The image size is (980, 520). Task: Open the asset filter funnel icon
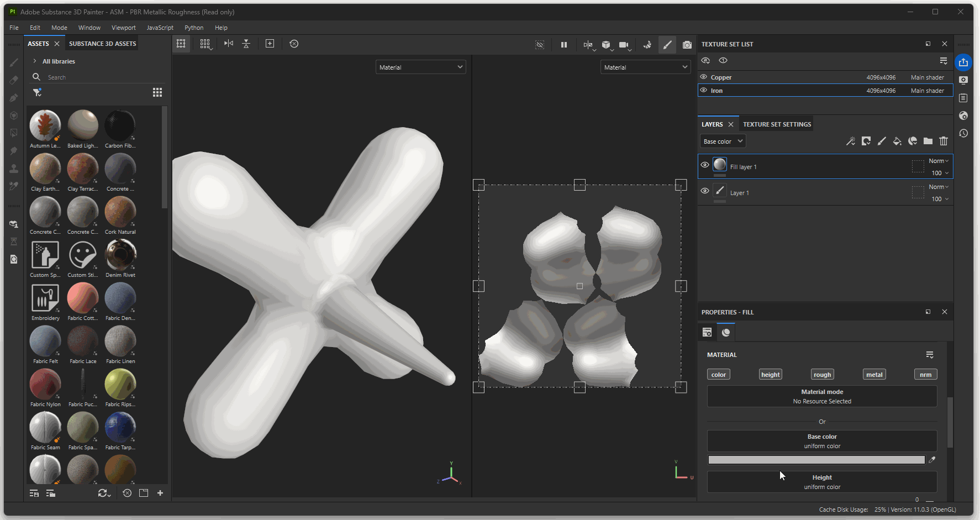[37, 92]
